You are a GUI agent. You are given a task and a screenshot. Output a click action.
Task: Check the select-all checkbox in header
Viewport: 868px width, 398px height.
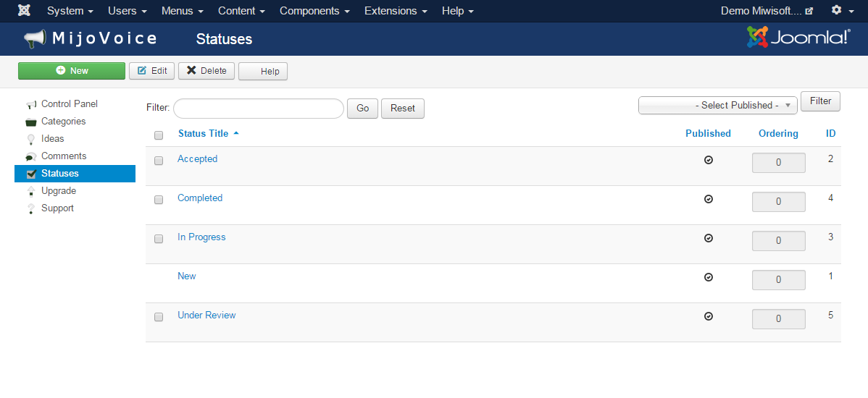coord(159,135)
